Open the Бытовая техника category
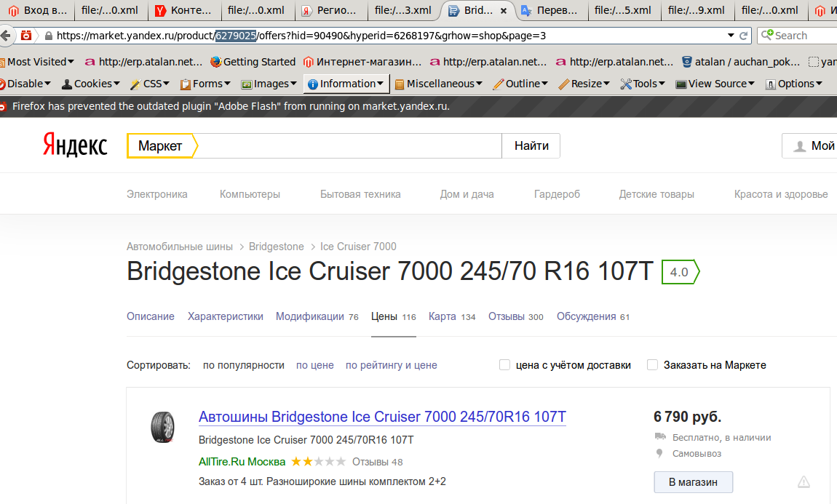This screenshot has height=504, width=837. (x=360, y=194)
